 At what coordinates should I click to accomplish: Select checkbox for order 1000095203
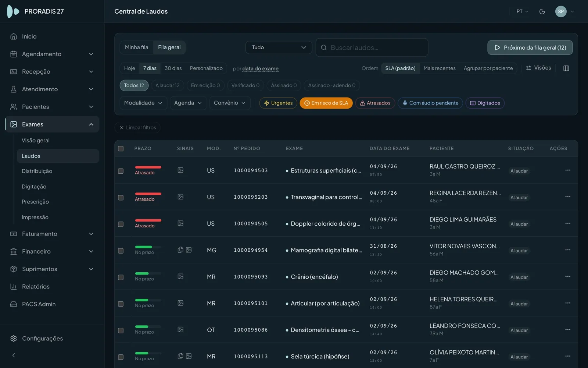121,198
